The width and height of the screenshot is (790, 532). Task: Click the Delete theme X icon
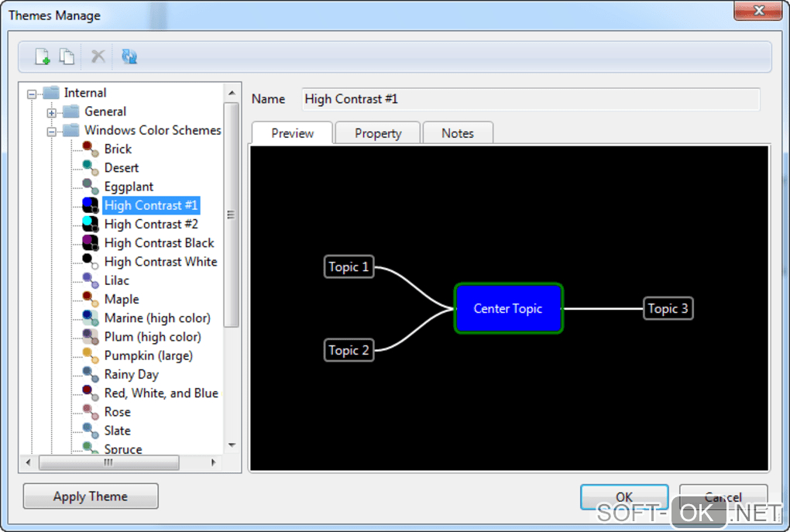[x=98, y=56]
